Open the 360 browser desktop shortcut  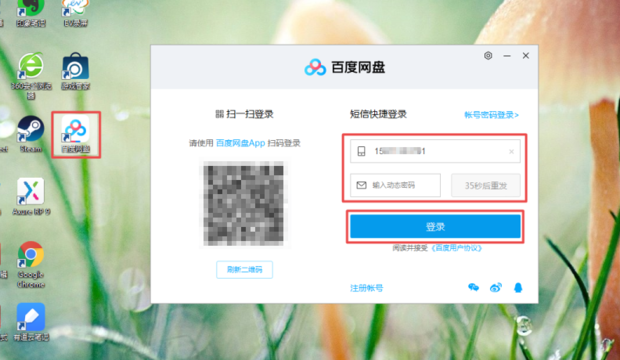click(x=31, y=75)
